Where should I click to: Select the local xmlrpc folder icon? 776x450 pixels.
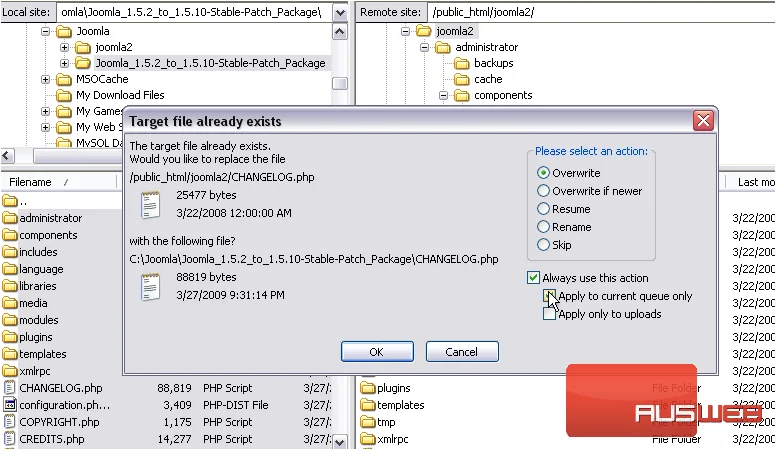[10, 371]
